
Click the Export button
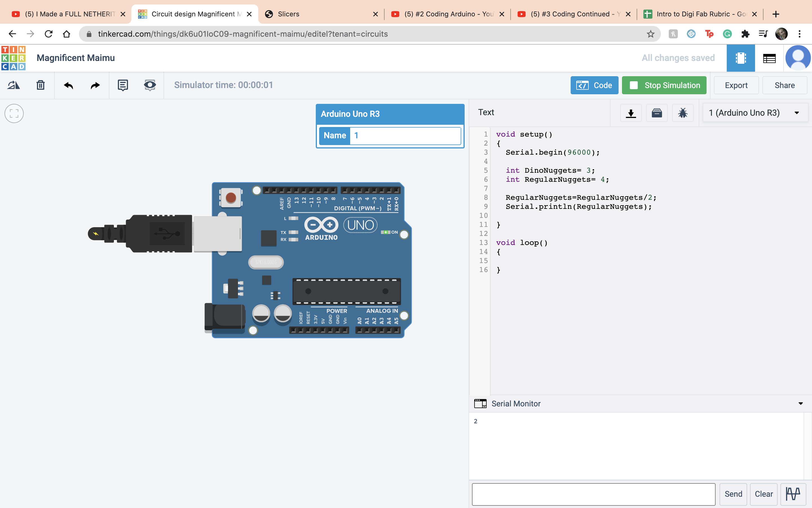pos(736,85)
